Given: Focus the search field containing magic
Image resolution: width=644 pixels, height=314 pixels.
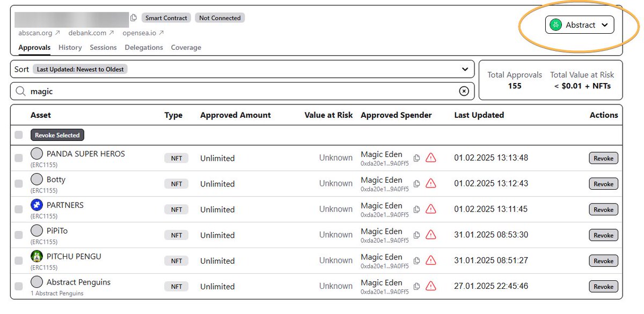Looking at the screenshot, I should [242, 91].
